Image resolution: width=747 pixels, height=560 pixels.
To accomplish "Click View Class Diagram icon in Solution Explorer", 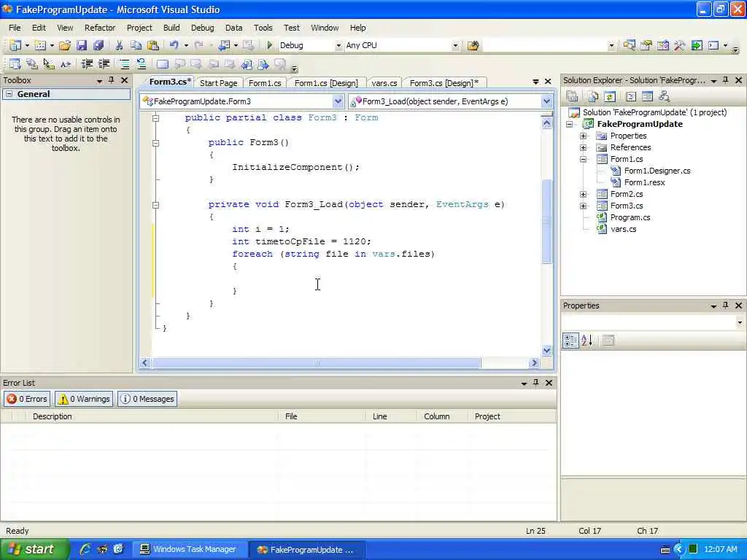I will [x=664, y=97].
